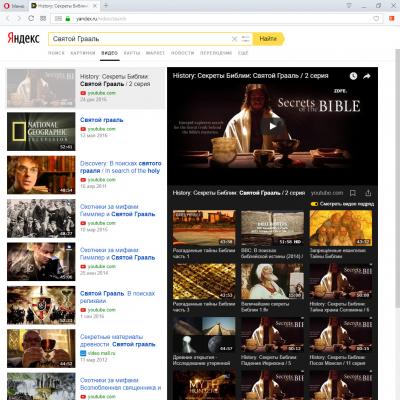This screenshot has height=400, width=400.
Task: Select the History: Секреты Библии browser tab
Action: (63, 6)
